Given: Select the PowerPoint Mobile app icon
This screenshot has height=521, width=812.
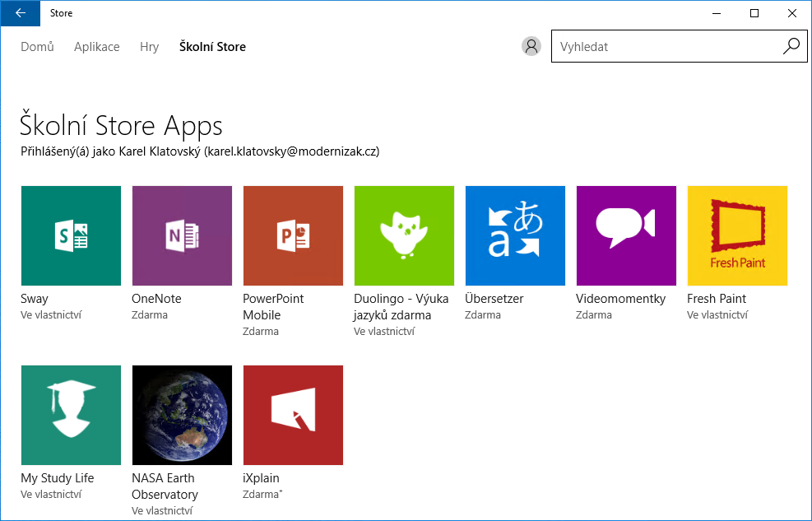Looking at the screenshot, I should pyautogui.click(x=293, y=235).
